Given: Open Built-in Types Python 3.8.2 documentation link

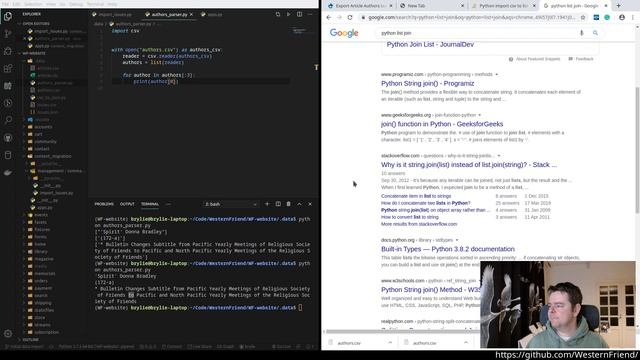Looking at the screenshot, I should point(448,249).
